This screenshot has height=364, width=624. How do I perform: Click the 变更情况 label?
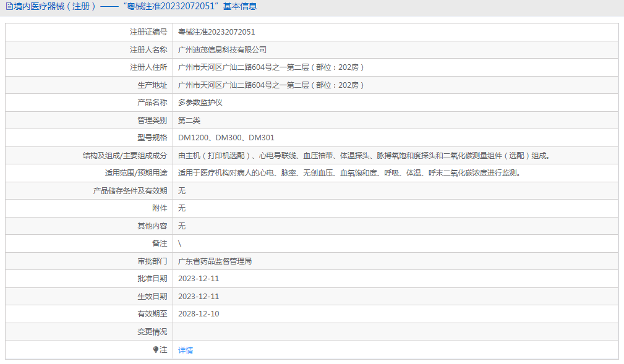(152, 331)
